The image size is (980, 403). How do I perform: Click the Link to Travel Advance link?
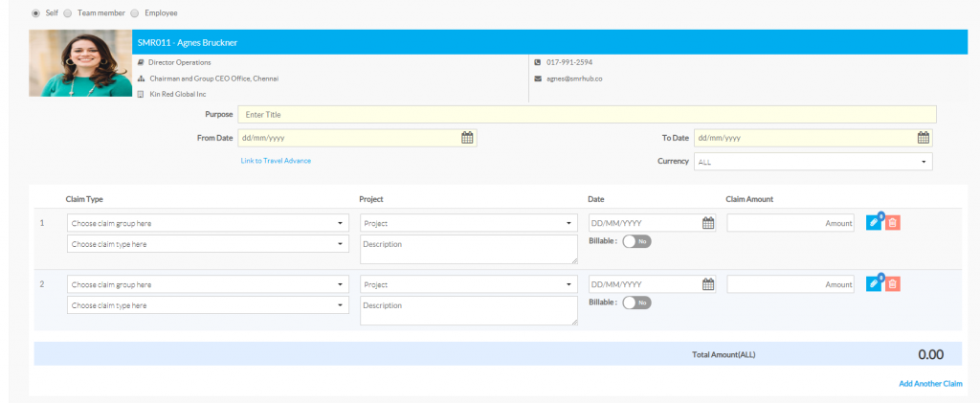click(x=276, y=161)
